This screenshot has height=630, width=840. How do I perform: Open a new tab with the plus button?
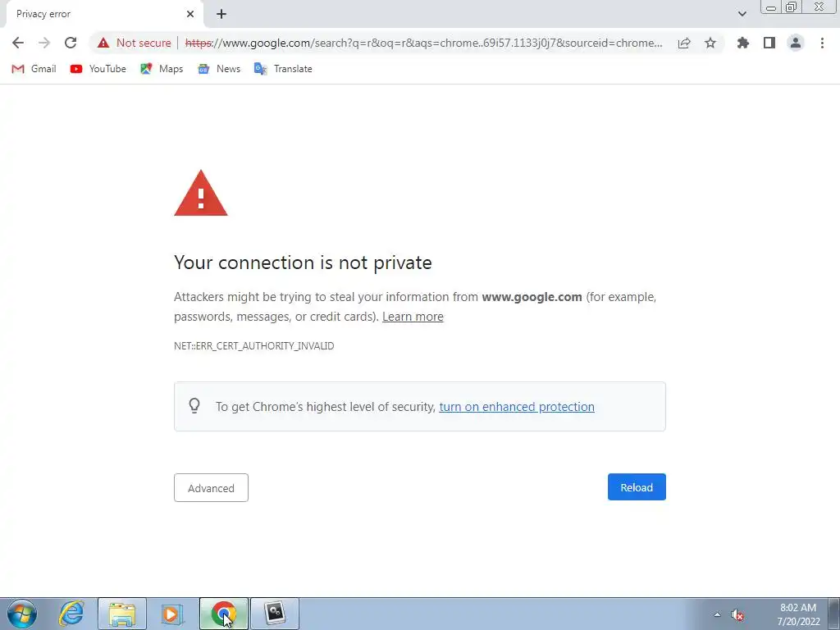click(221, 14)
